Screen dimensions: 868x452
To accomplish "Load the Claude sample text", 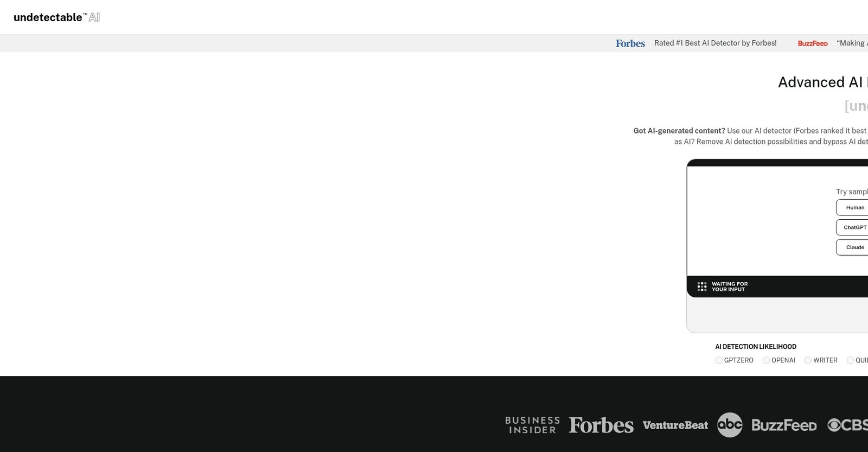I will (854, 247).
